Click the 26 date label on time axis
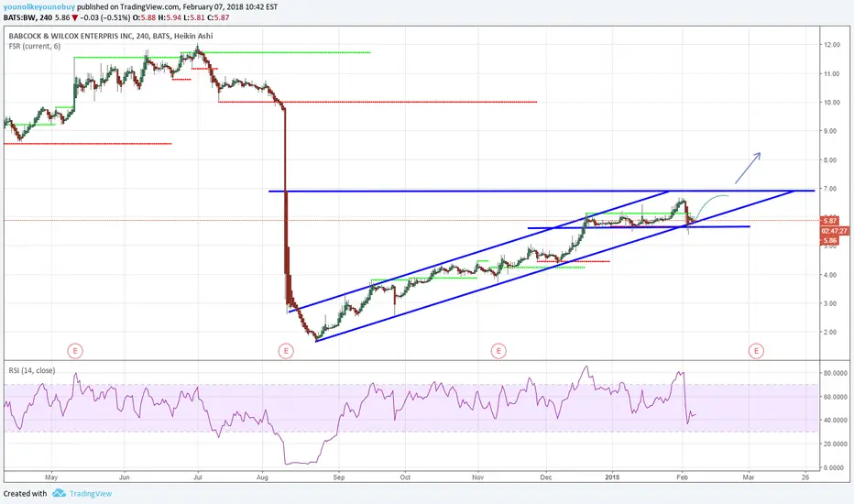 tap(805, 477)
